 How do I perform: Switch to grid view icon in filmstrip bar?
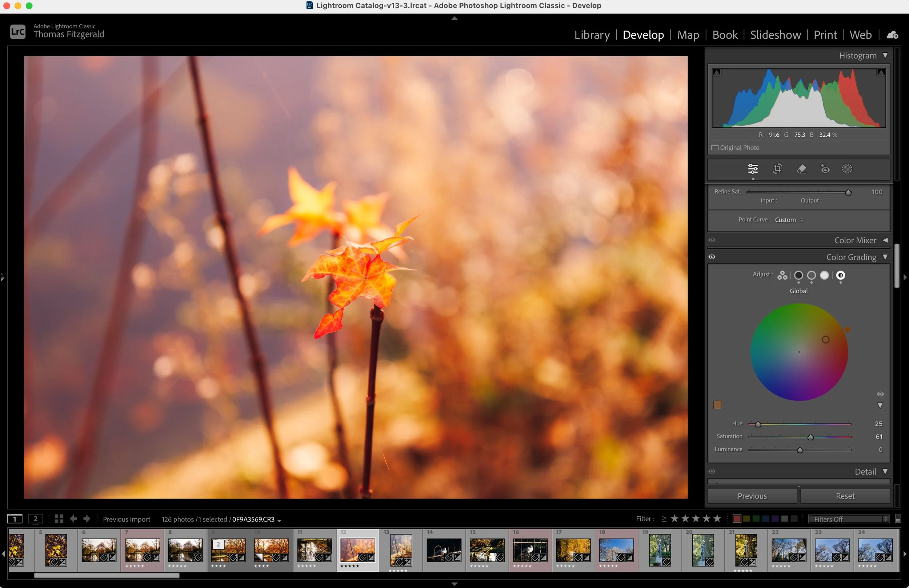(59, 519)
